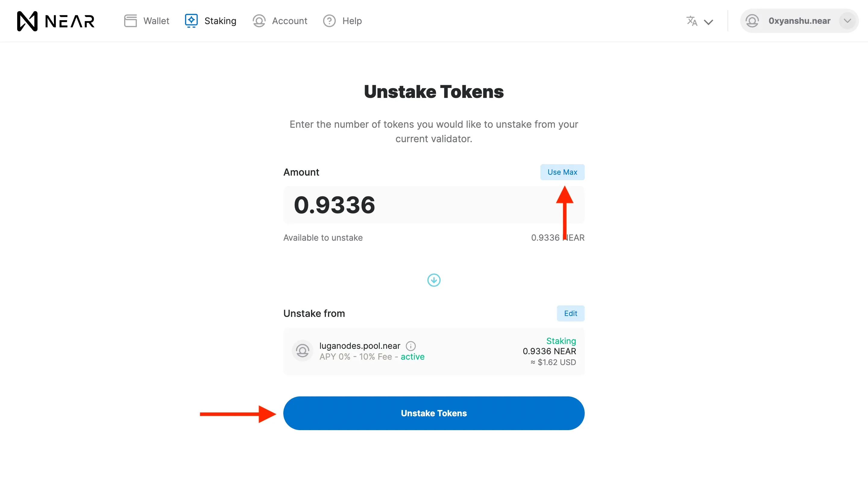
Task: Click the language translate icon
Action: tap(692, 21)
